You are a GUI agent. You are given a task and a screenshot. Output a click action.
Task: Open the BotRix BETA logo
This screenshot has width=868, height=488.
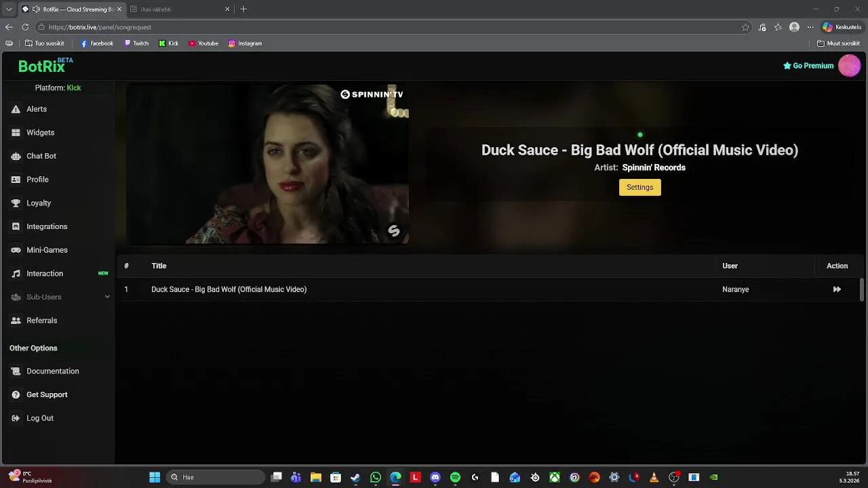pyautogui.click(x=45, y=65)
